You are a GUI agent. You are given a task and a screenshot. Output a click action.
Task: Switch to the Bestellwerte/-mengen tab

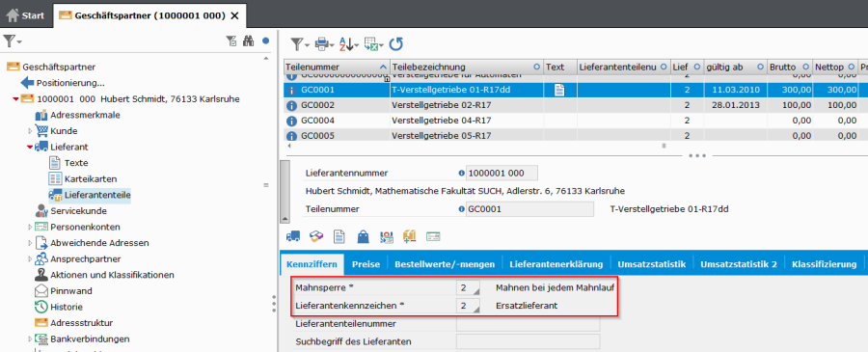pos(445,264)
